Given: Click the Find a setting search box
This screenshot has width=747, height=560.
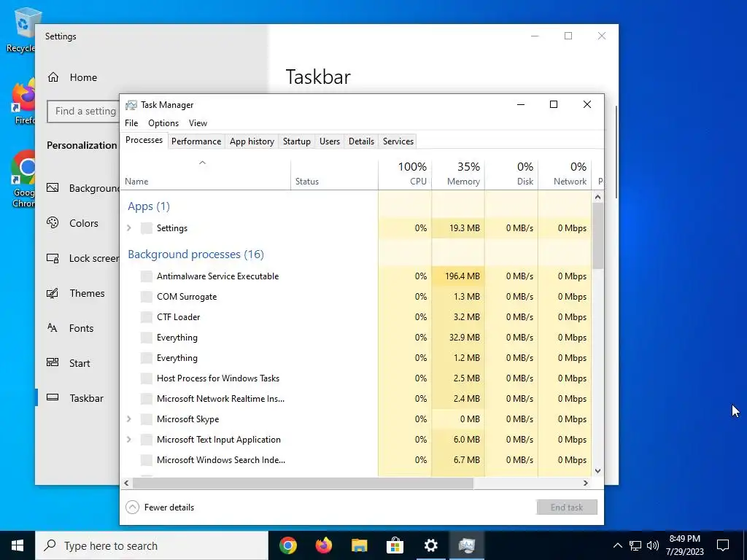Looking at the screenshot, I should (x=83, y=111).
